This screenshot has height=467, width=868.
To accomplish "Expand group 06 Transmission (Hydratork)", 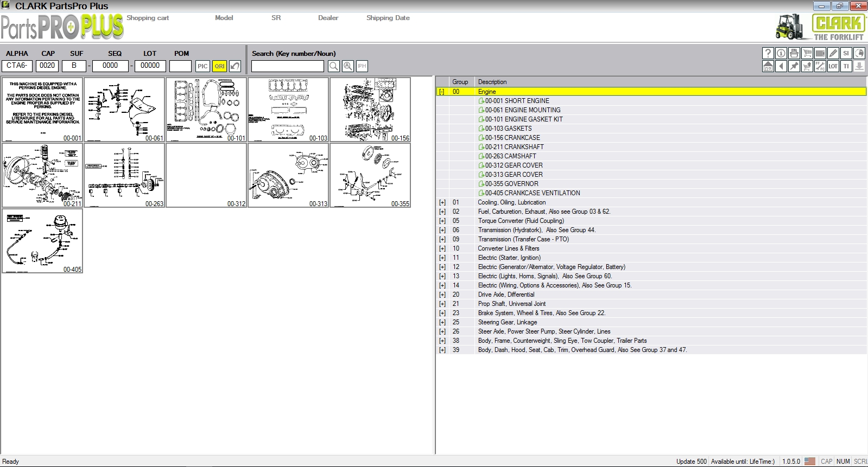I will click(442, 230).
